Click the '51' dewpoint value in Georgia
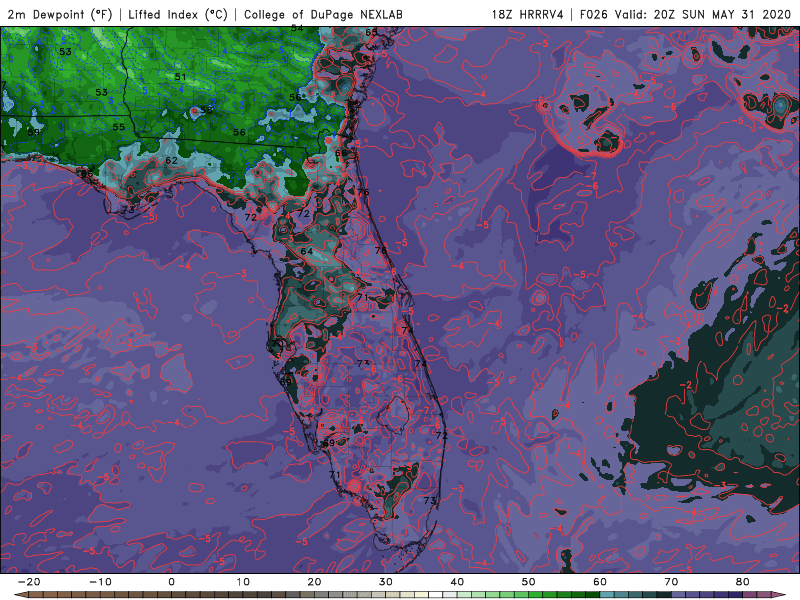This screenshot has width=800, height=600. (x=180, y=77)
